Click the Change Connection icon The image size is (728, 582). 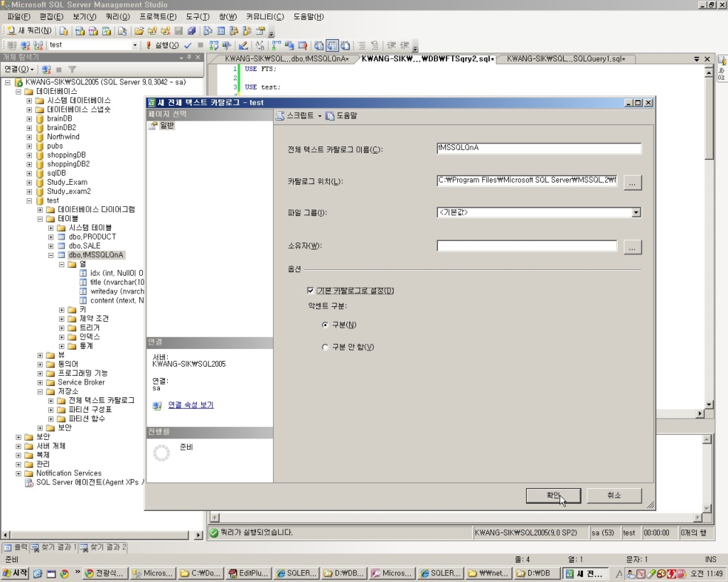coord(38,45)
